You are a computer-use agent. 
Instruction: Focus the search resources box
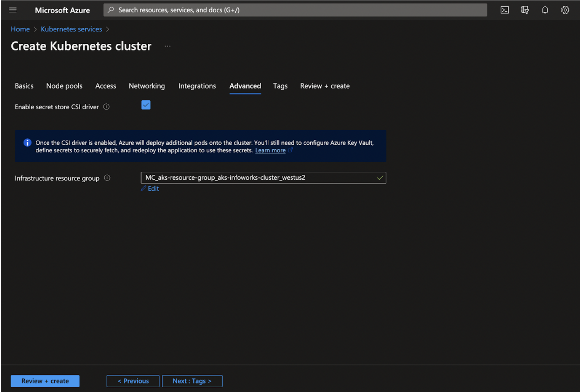point(295,10)
